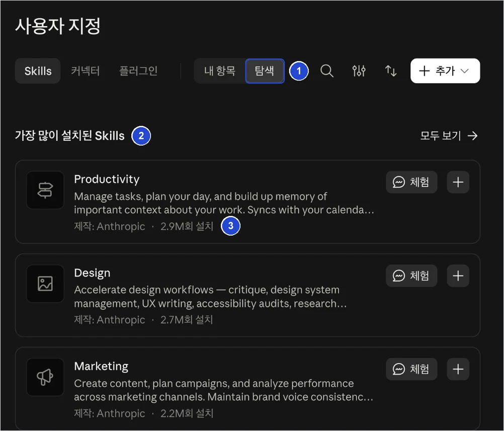Click the Marketing skill title
The height and width of the screenshot is (431, 504).
[x=101, y=366]
